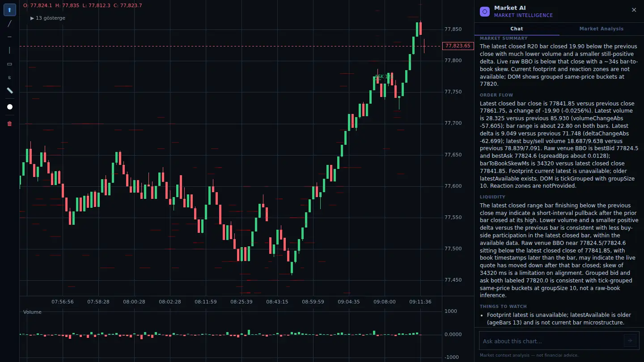Click the open price value O: 77,824.1
This screenshot has height=362, width=644.
point(38,5)
